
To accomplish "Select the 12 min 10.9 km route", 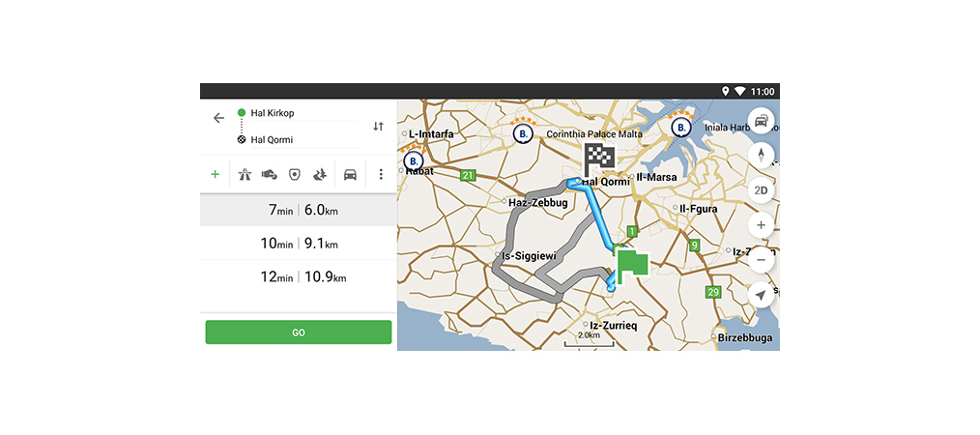I will pos(298,276).
